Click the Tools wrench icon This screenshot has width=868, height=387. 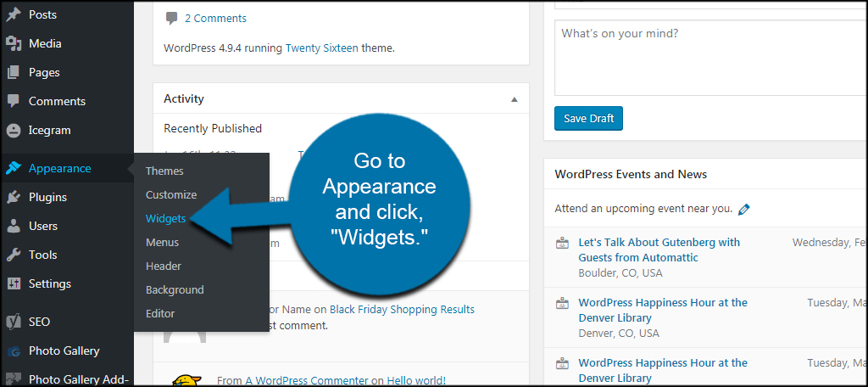pyautogui.click(x=13, y=255)
